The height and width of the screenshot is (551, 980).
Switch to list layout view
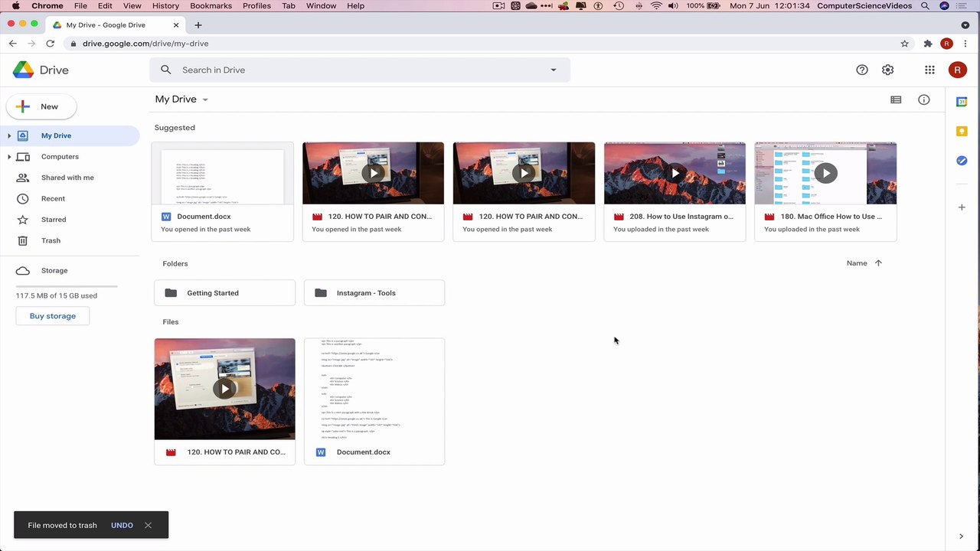896,99
